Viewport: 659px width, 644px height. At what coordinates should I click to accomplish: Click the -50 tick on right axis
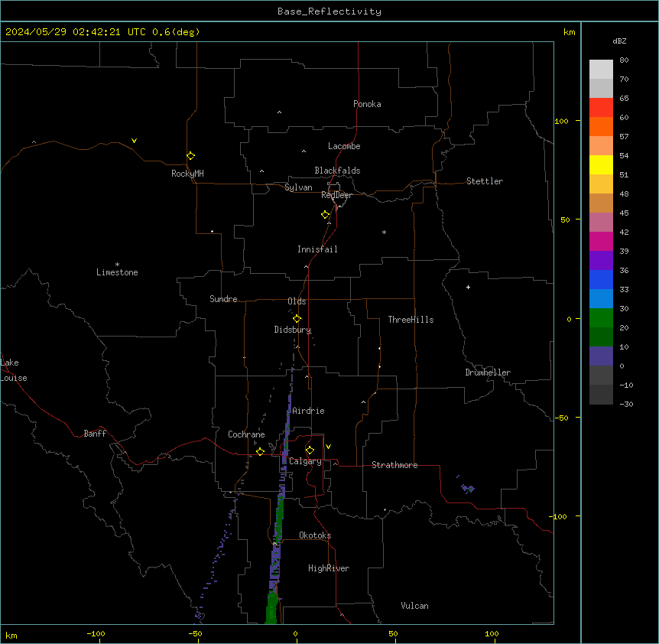(x=561, y=418)
